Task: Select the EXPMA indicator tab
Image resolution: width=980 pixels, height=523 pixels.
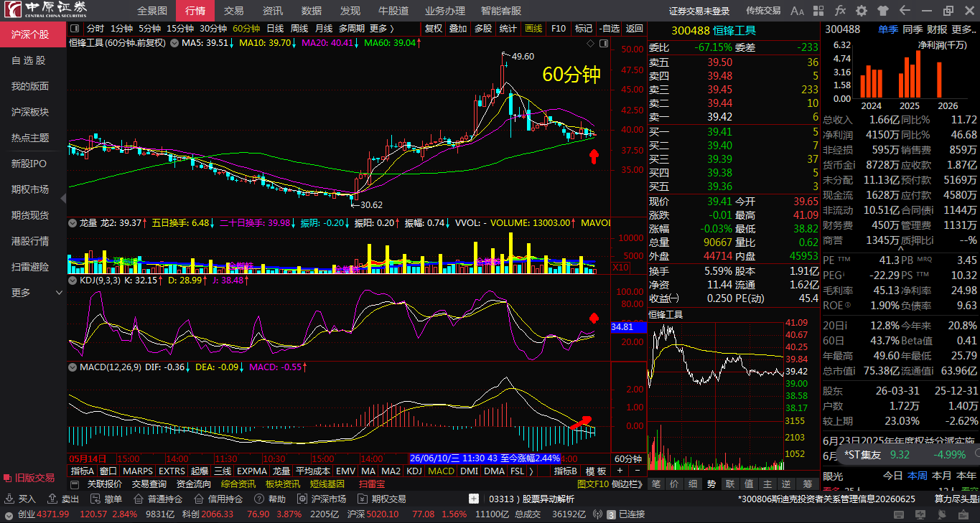Action: 251,471
